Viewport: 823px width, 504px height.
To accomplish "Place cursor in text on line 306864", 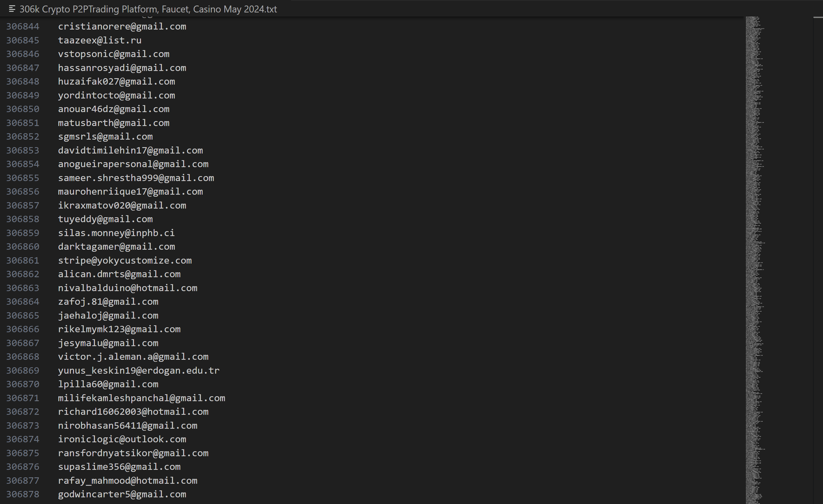I will coord(108,302).
